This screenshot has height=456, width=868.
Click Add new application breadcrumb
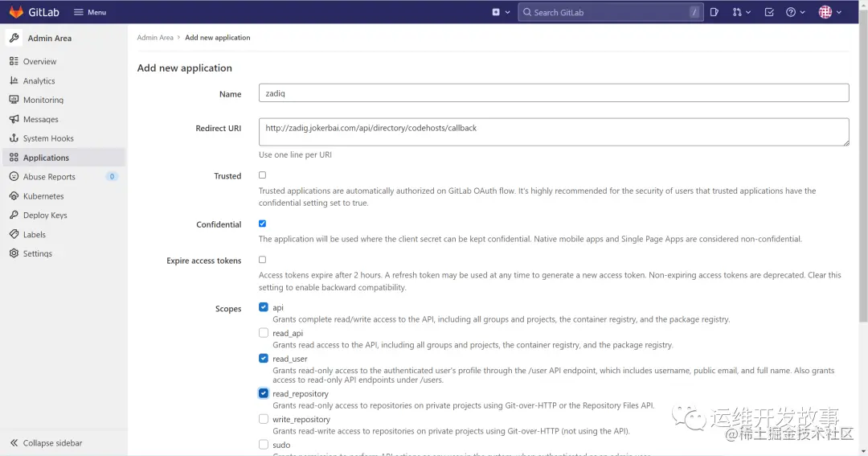point(218,38)
